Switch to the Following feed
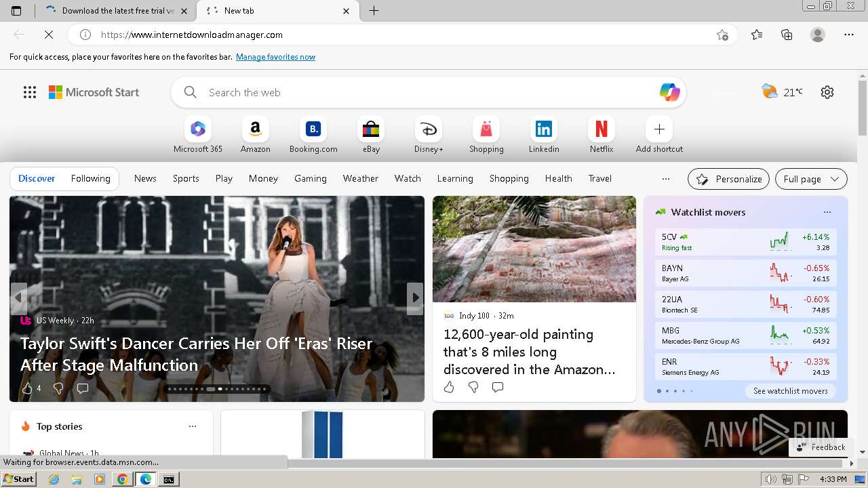This screenshot has height=488, width=868. (x=91, y=179)
